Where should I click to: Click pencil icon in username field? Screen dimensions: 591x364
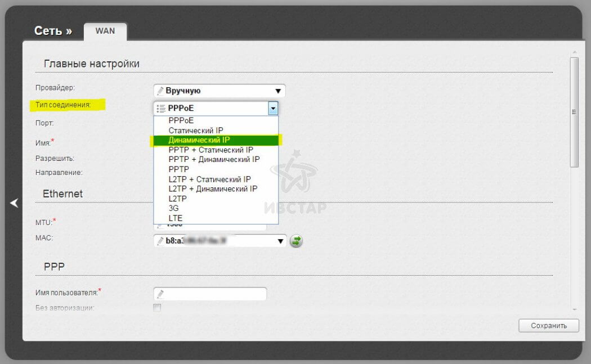[160, 294]
